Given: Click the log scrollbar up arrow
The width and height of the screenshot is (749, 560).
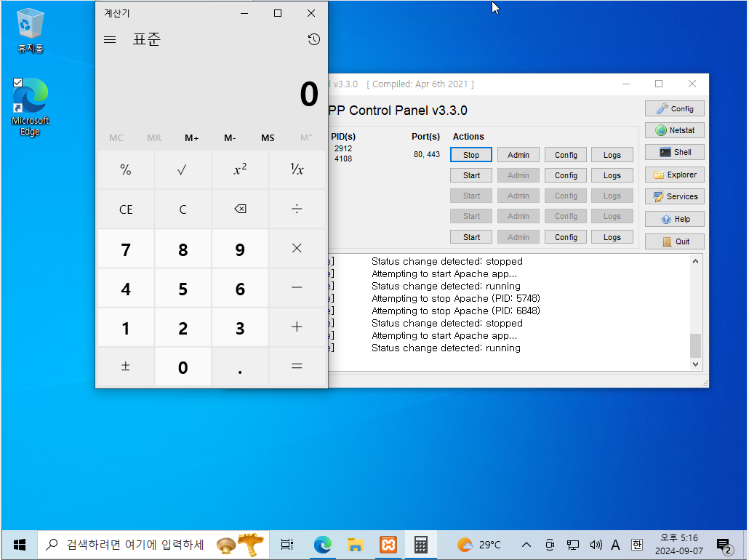Looking at the screenshot, I should (695, 261).
